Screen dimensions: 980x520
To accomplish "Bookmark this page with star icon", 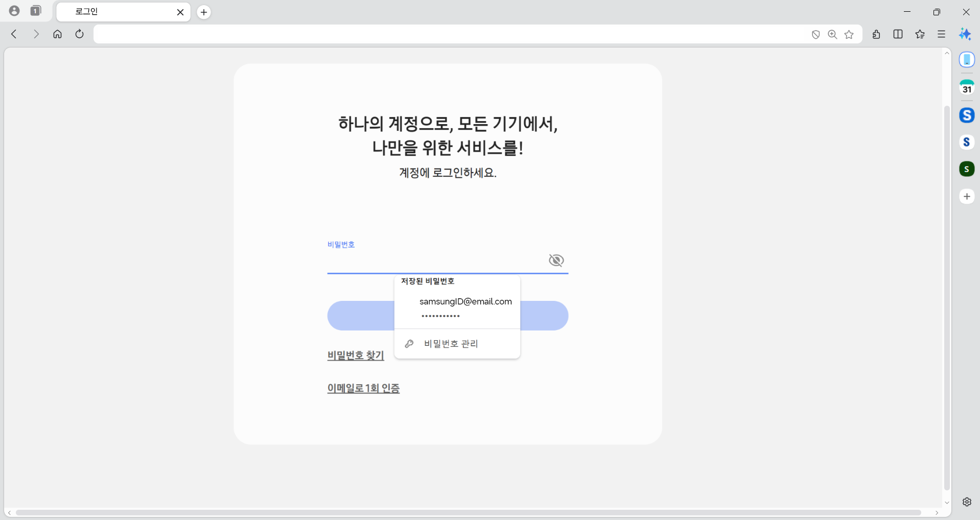I will (849, 34).
